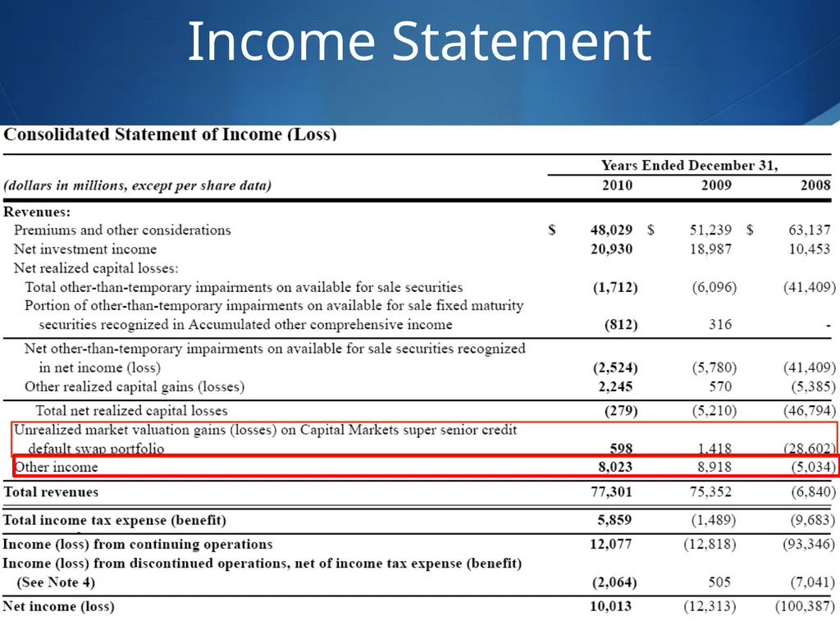This screenshot has width=840, height=630.
Task: Select '(dollars in millions, except per share data)' note
Action: 138,186
